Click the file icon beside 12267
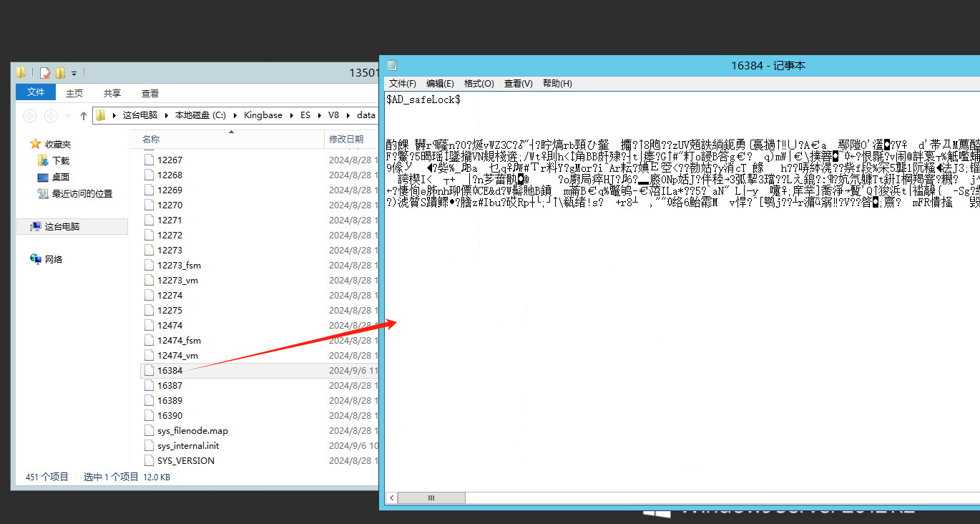This screenshot has width=980, height=524. tap(149, 160)
